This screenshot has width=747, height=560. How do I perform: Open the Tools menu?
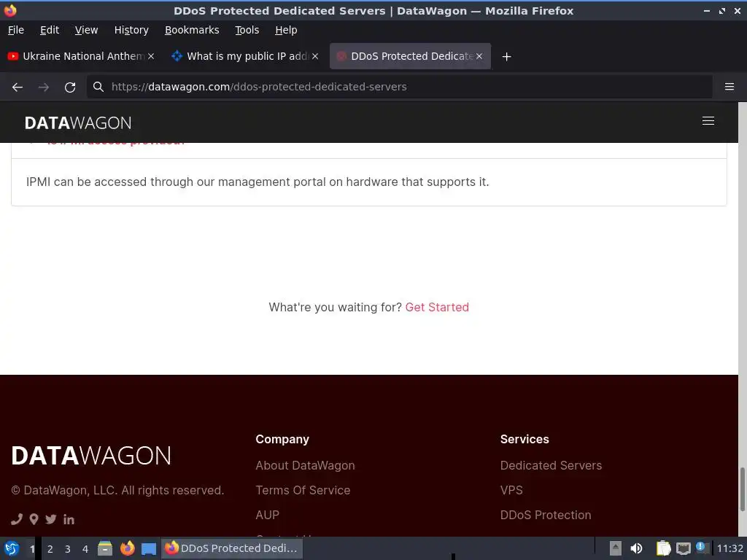pyautogui.click(x=247, y=30)
